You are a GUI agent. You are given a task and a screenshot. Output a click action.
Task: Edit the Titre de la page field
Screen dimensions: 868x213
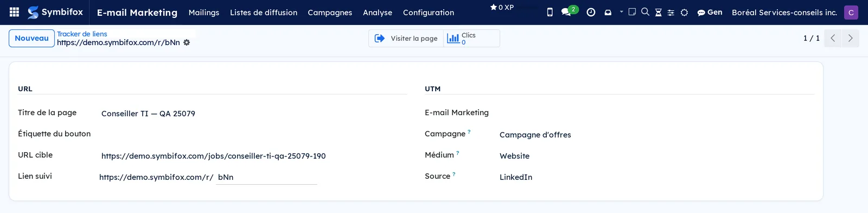click(x=253, y=114)
